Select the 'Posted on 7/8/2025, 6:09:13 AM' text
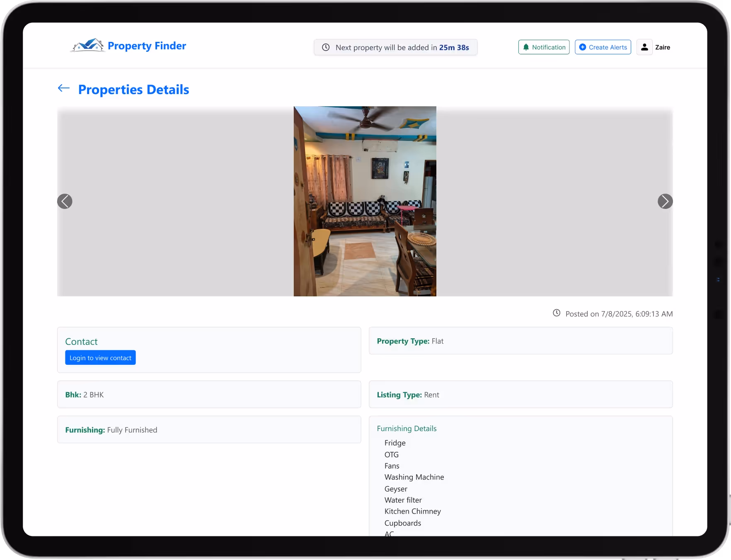 click(619, 314)
